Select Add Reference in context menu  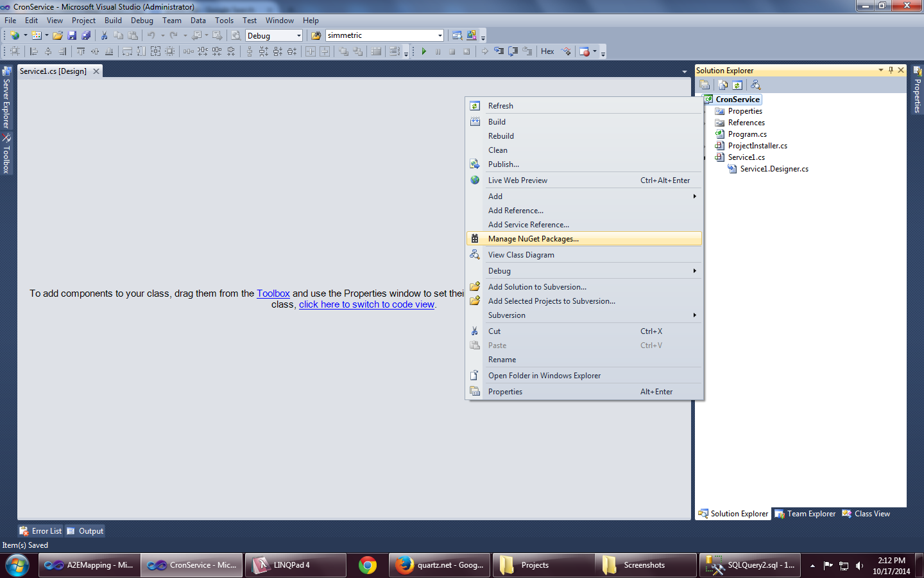click(x=584, y=211)
